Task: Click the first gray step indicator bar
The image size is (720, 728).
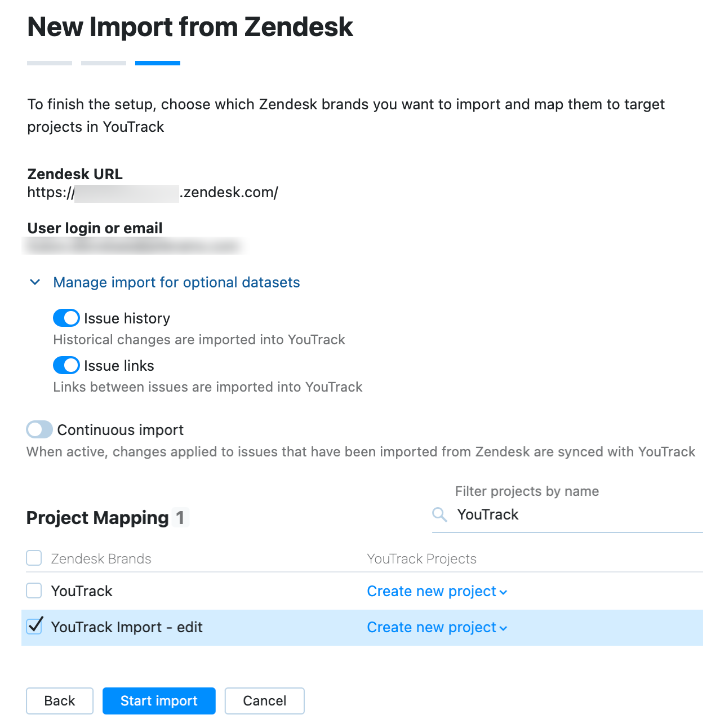Action: pyautogui.click(x=49, y=63)
